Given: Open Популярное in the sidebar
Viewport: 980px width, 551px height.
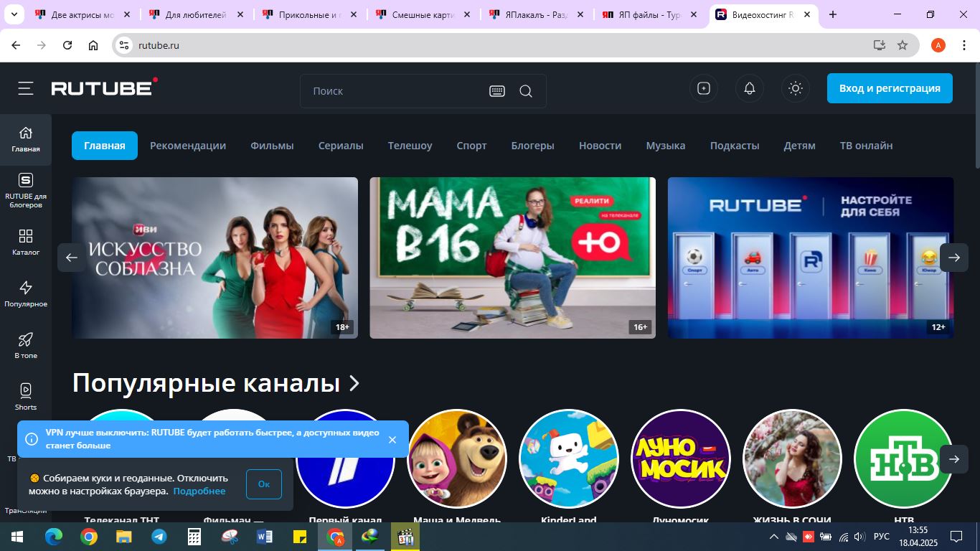Looking at the screenshot, I should [26, 294].
